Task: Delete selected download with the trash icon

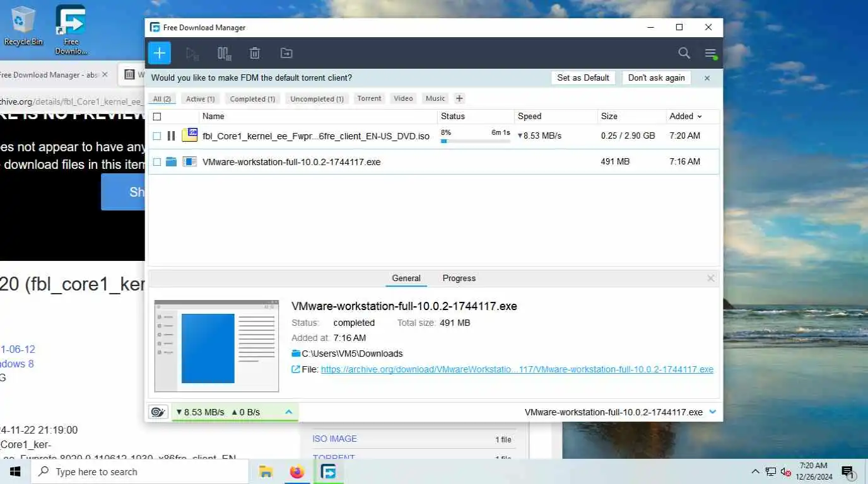Action: pos(255,54)
